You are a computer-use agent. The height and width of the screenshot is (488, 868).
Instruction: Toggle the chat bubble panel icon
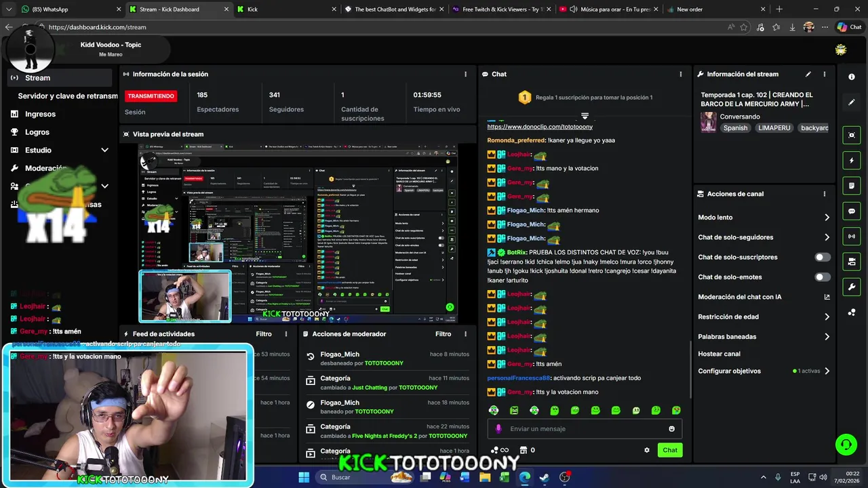(x=852, y=211)
